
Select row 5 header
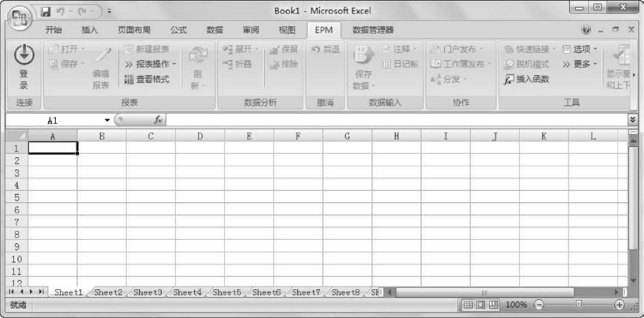pyautogui.click(x=17, y=198)
